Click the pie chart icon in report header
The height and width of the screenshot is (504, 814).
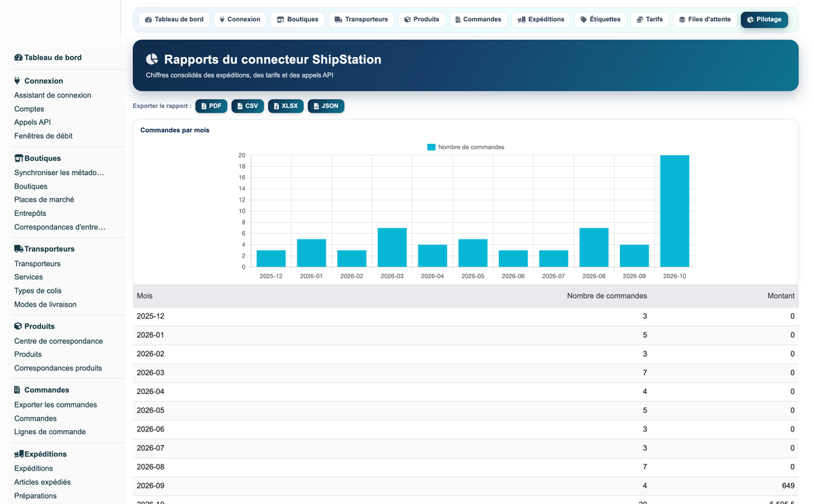[x=152, y=59]
